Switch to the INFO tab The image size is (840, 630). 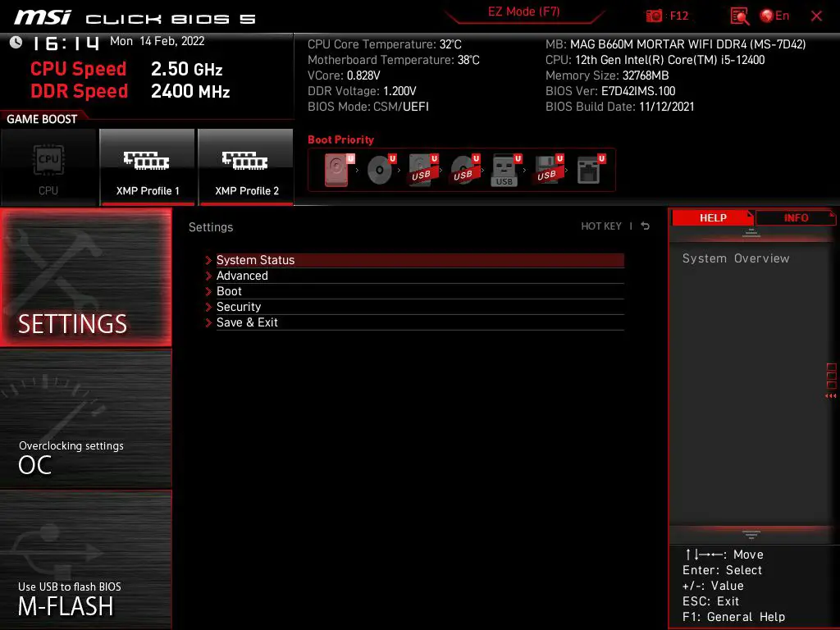pyautogui.click(x=795, y=217)
